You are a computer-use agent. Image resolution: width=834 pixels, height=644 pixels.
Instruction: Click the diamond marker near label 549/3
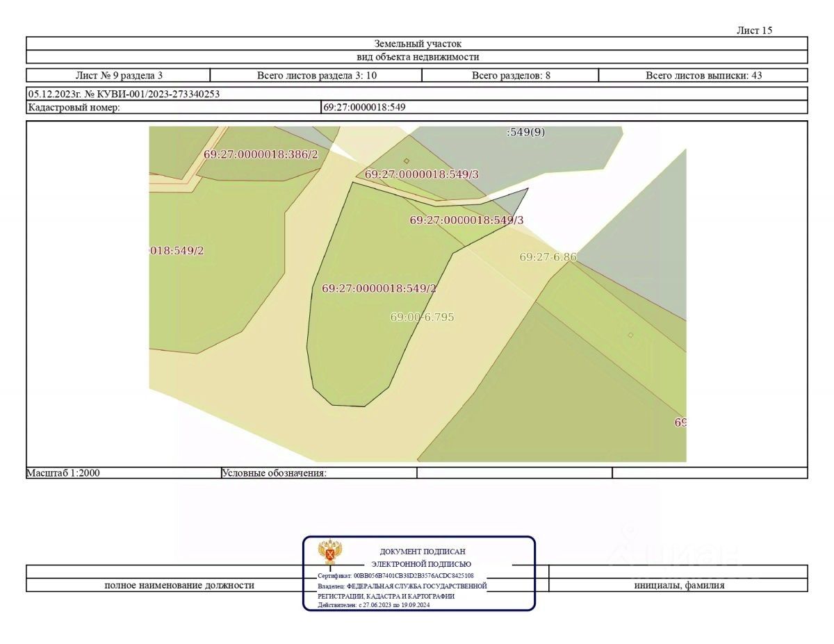(x=407, y=161)
